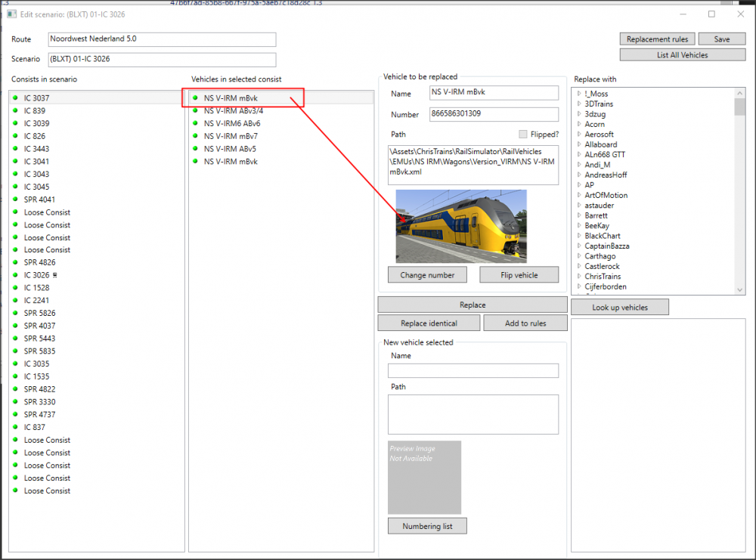Click the green dot next to IC 1528
This screenshot has height=560, width=756.
(14, 288)
